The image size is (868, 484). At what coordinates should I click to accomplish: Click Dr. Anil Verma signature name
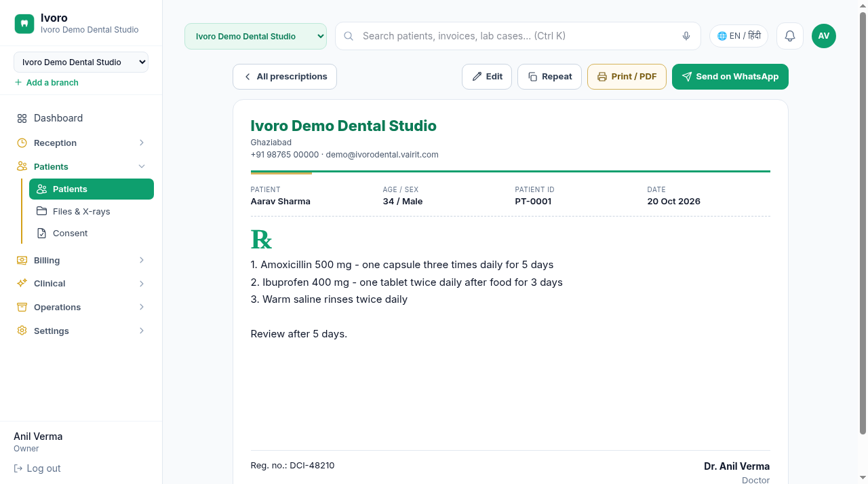click(x=736, y=466)
